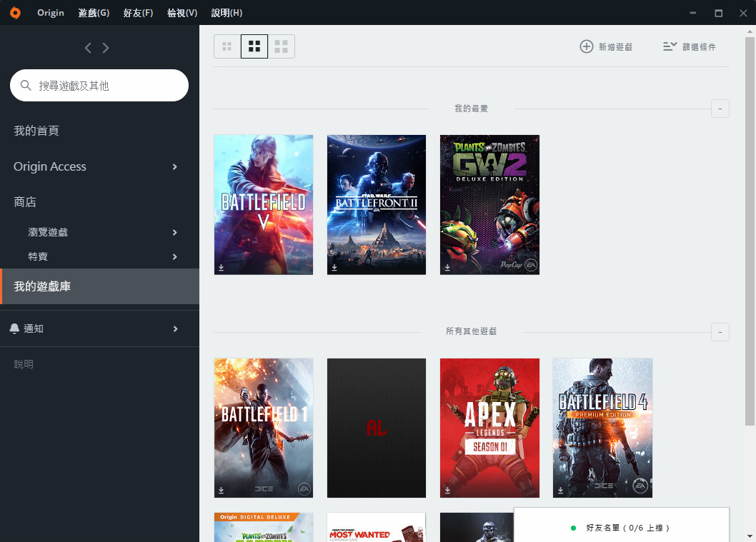Viewport: 756px width, 542px height.
Task: Open the Origin menu
Action: tap(51, 13)
